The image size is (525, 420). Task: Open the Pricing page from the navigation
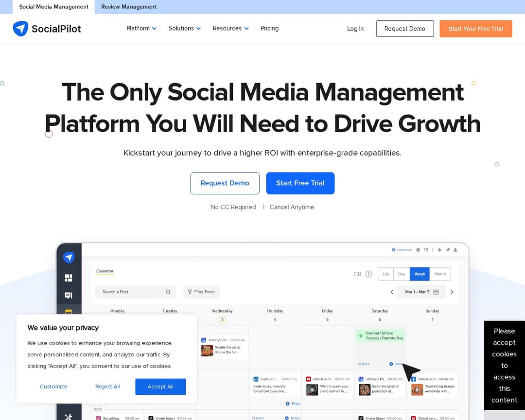point(269,28)
